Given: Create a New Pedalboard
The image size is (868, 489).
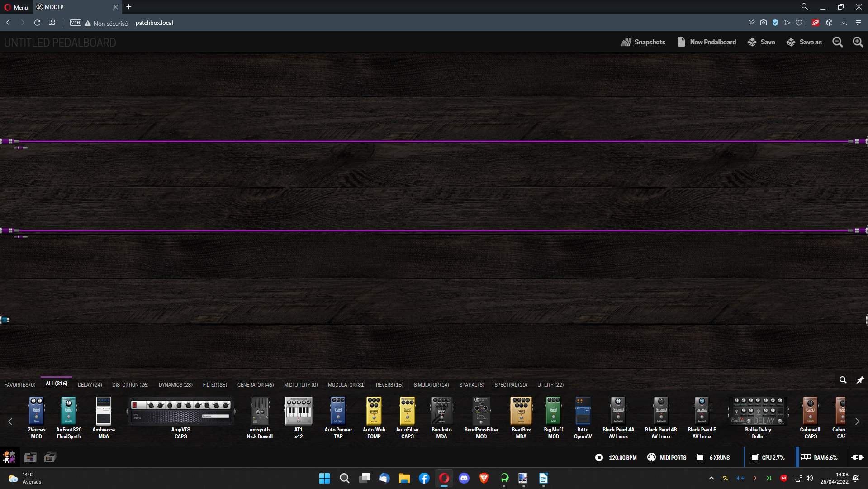Looking at the screenshot, I should (707, 42).
